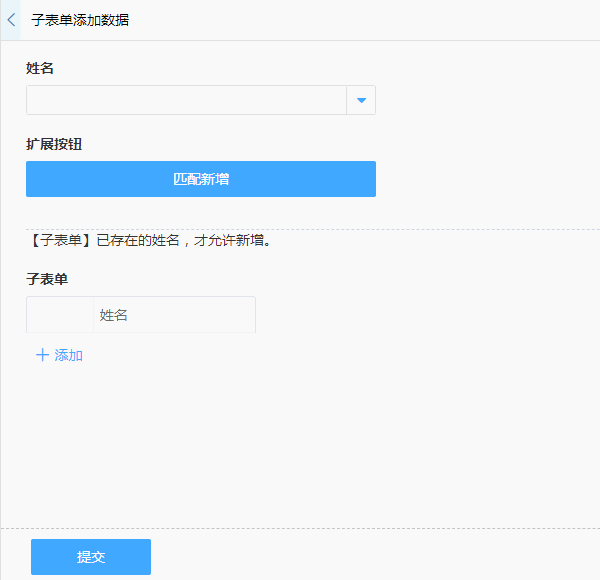Click the back arrow in header
This screenshot has width=600, height=580.
(11, 20)
